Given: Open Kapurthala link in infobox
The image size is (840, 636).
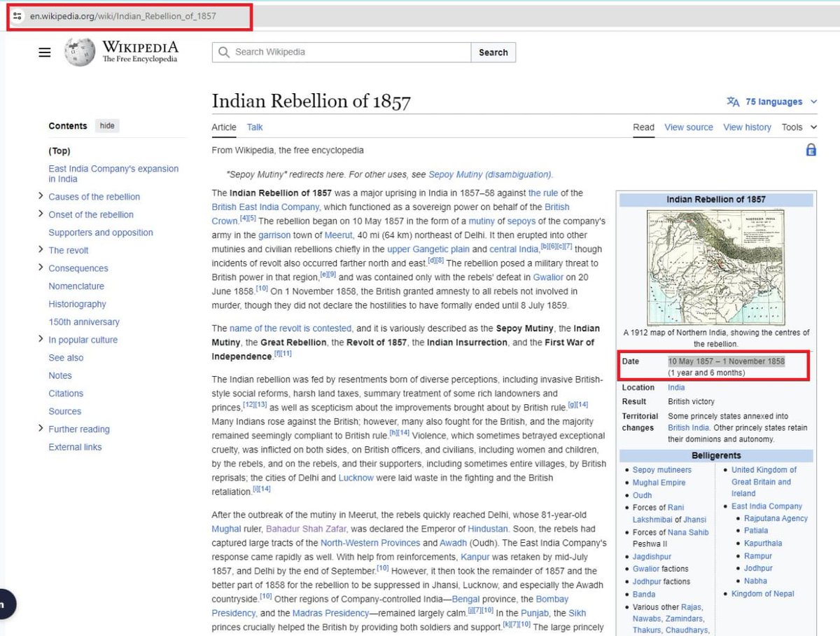Looking at the screenshot, I should (x=763, y=544).
